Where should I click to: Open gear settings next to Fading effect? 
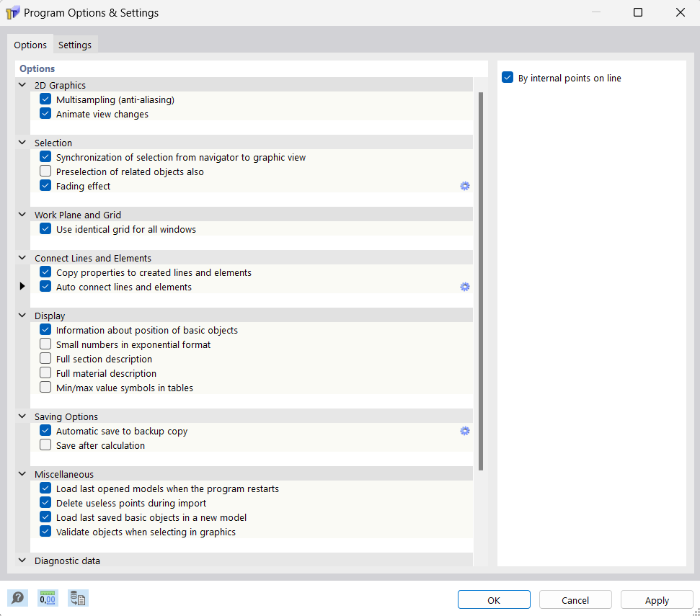pyautogui.click(x=465, y=186)
